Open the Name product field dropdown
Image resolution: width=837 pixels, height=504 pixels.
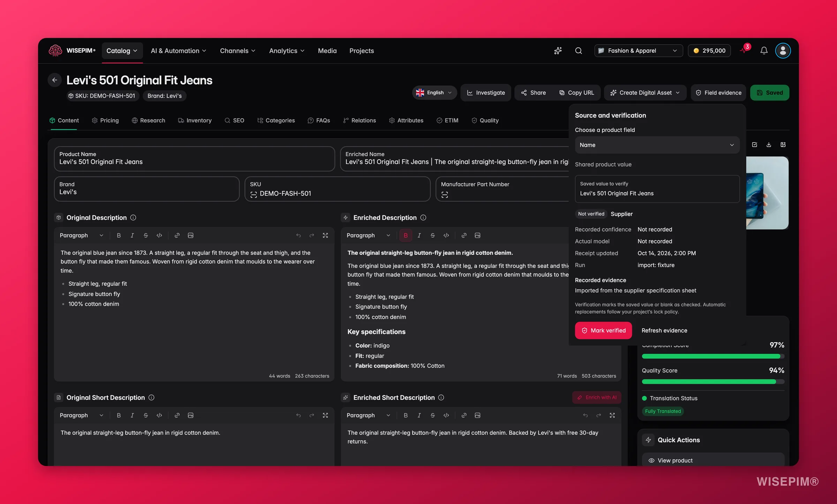(x=657, y=145)
